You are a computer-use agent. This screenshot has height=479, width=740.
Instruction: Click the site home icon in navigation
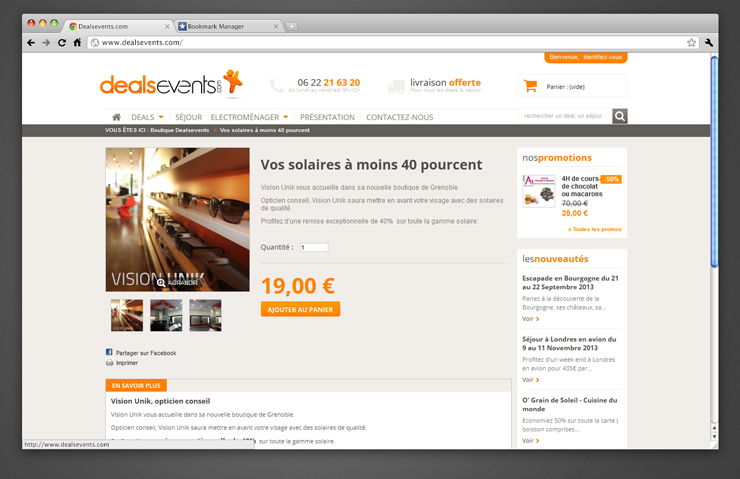[x=117, y=117]
